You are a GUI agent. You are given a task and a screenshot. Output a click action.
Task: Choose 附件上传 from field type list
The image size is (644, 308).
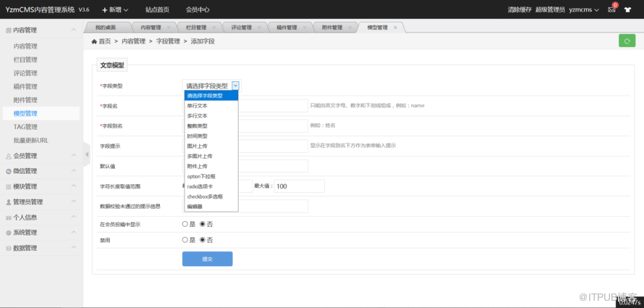coord(211,166)
